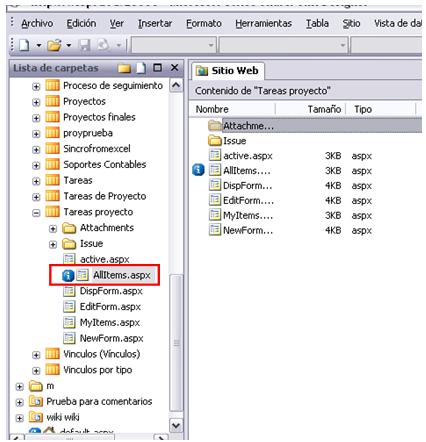Click the New document toolbar icon
Image resolution: width=426 pixels, height=442 pixels.
24,45
